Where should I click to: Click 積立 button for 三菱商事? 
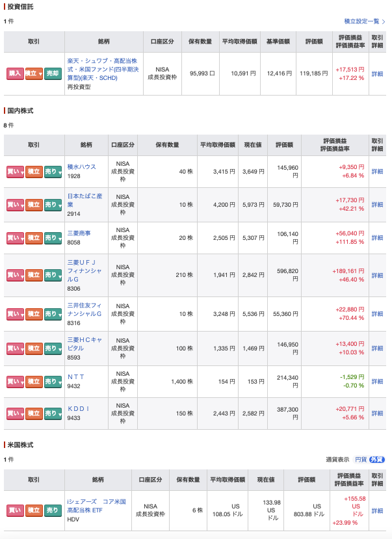tap(34, 238)
